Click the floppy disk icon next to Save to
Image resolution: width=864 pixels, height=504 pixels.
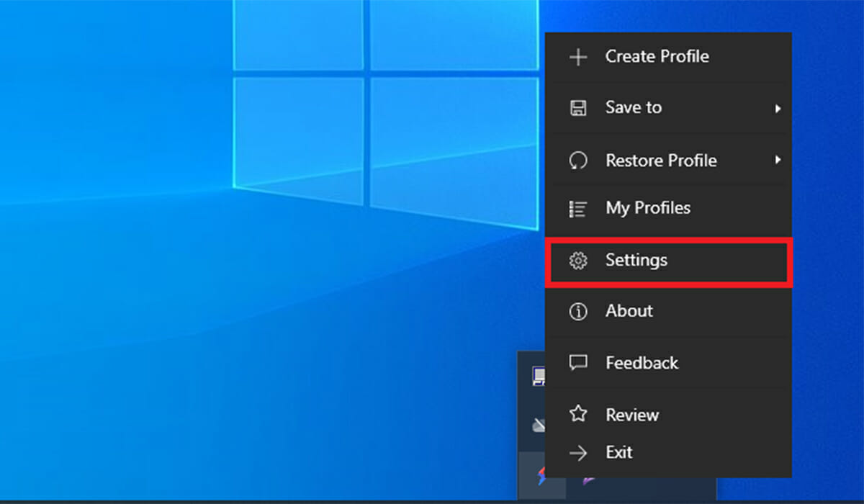point(579,107)
